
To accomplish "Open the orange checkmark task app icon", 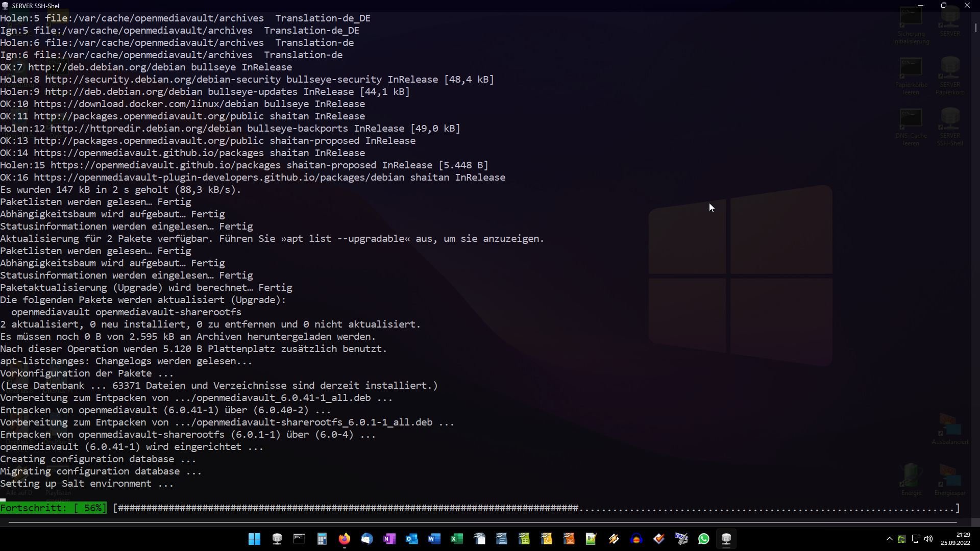I will pyautogui.click(x=659, y=539).
